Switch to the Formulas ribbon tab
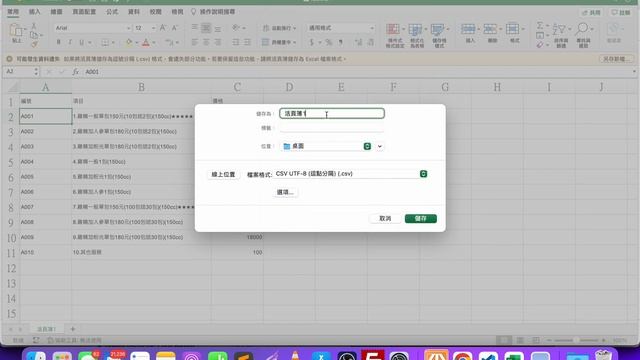Viewport: 640px width, 360px height. point(112,12)
